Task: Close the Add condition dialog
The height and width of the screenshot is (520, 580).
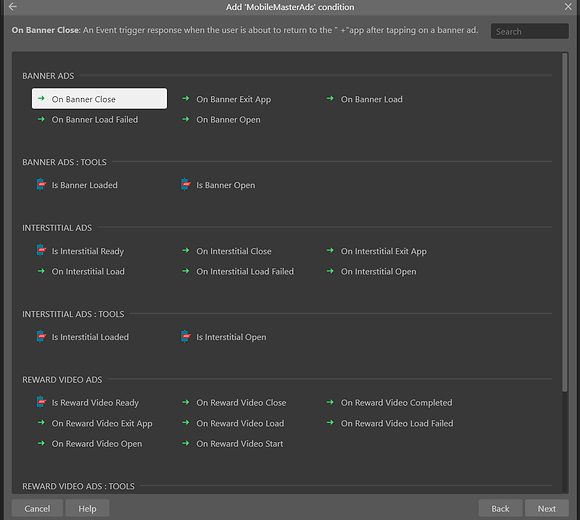Action: (568, 7)
